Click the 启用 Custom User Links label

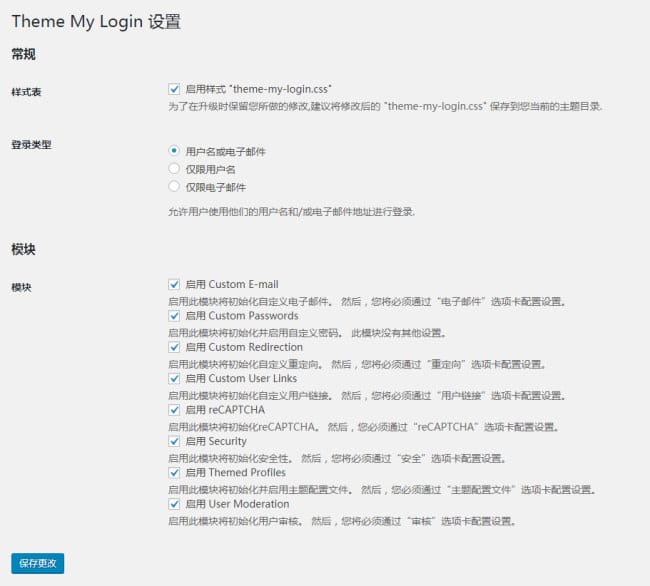(x=241, y=378)
